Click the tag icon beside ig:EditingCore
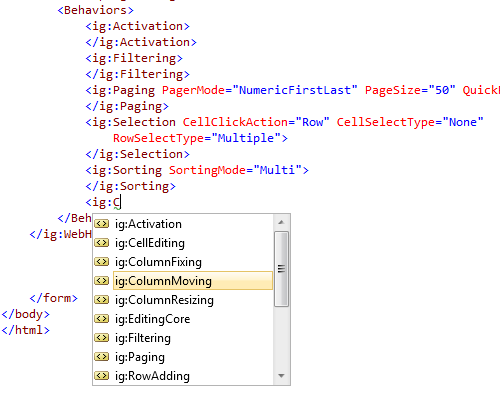This screenshot has height=399, width=500. (102, 319)
